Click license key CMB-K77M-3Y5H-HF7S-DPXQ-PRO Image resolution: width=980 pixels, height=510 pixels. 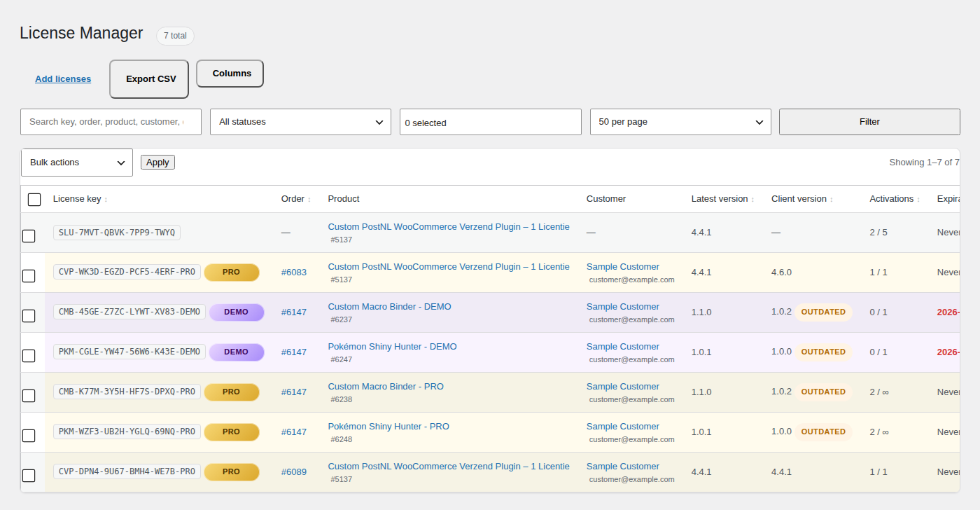tap(127, 392)
